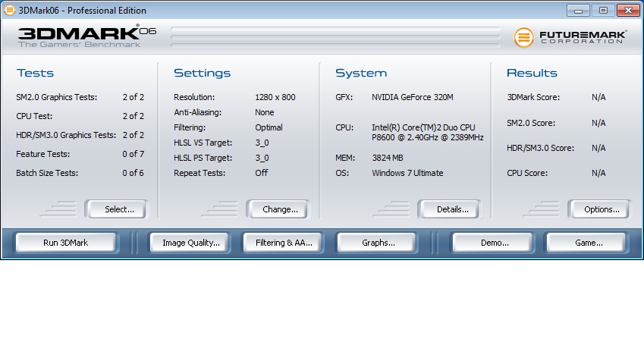
Task: Click Anti-Aliasing value 'None'
Action: click(x=265, y=112)
